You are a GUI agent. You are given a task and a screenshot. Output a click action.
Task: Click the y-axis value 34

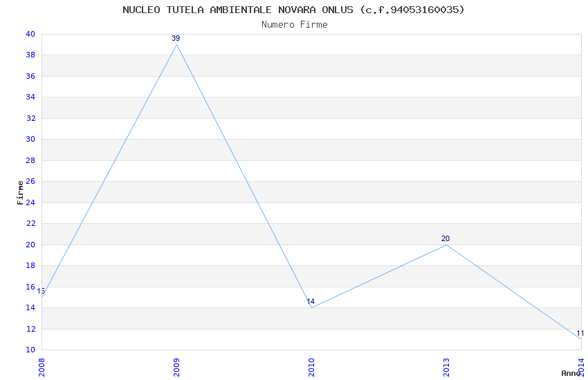30,97
